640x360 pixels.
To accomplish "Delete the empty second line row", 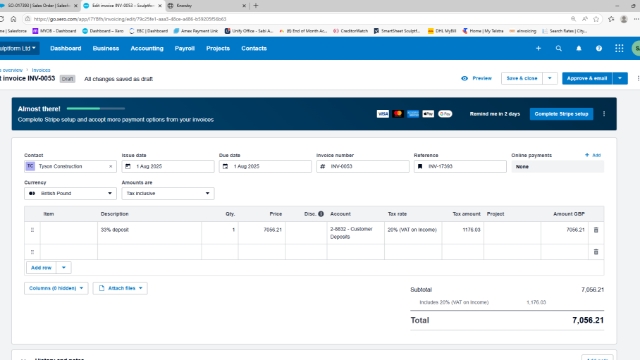I will [x=596, y=252].
